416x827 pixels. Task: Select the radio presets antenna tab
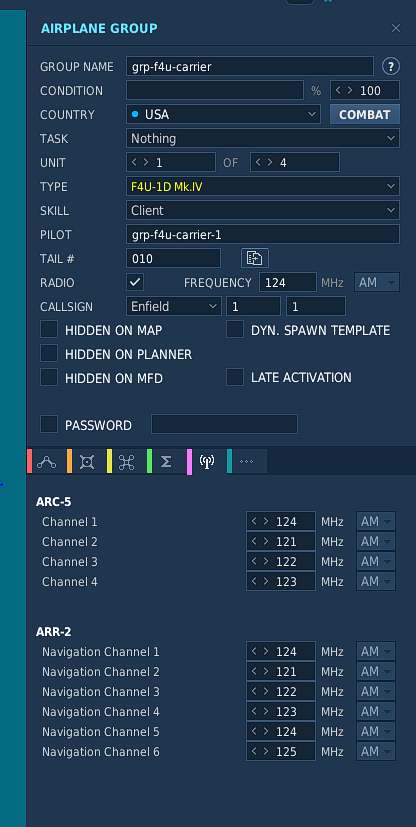coord(207,462)
